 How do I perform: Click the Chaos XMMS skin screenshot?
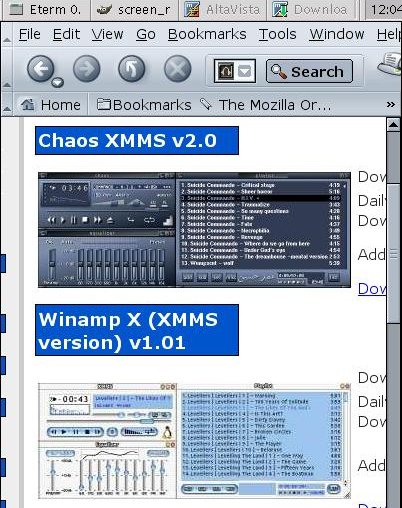coord(194,230)
